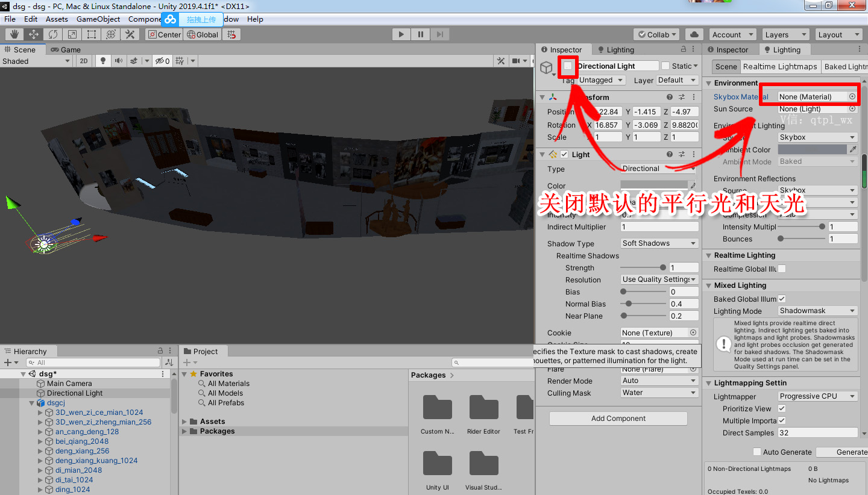Toggle scene view grid visibility icon
The height and width of the screenshot is (495, 868).
tap(179, 61)
